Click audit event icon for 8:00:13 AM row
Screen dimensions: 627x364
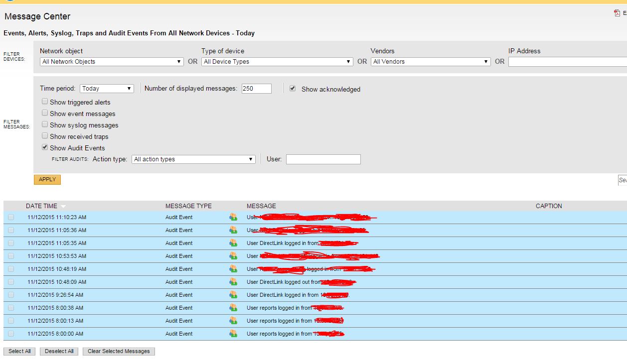click(x=233, y=321)
